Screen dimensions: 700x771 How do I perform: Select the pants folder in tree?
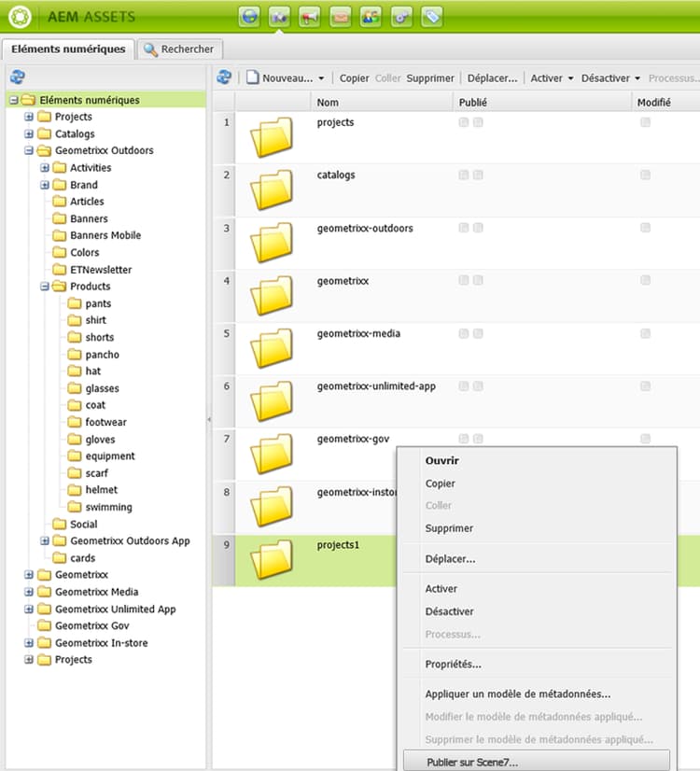98,303
